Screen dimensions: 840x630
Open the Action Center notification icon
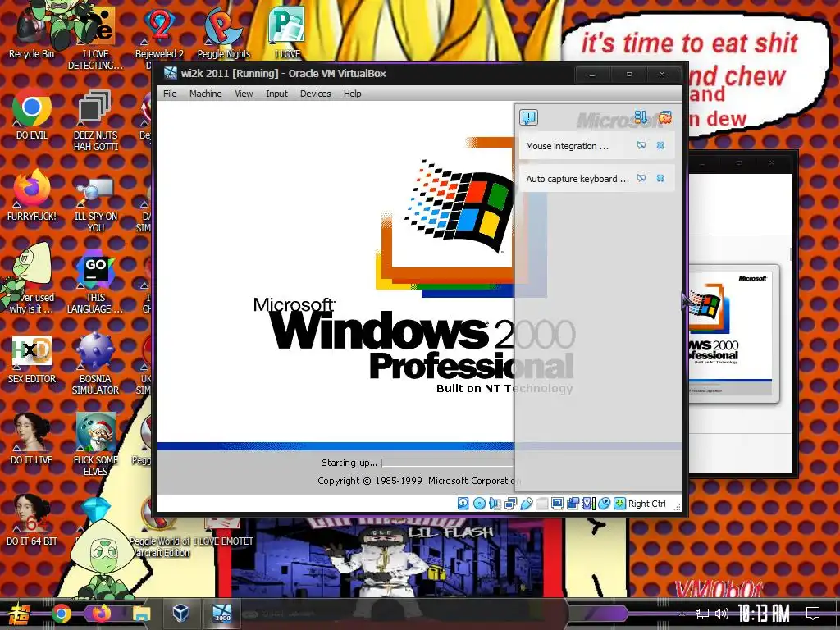tap(813, 614)
